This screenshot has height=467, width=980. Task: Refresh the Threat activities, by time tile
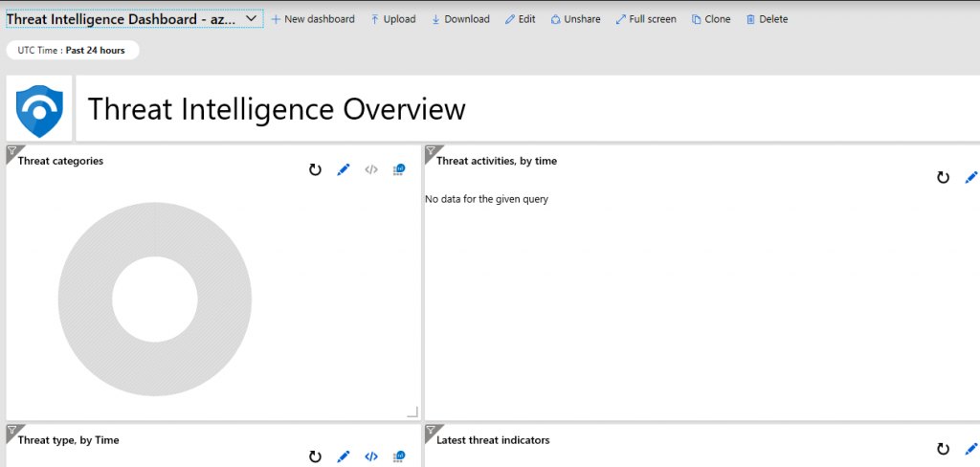tap(943, 178)
